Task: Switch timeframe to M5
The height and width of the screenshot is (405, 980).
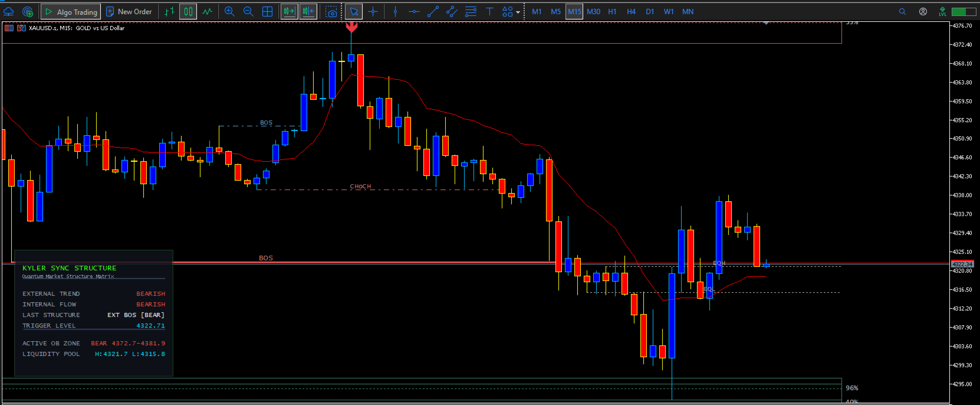Action: tap(555, 11)
